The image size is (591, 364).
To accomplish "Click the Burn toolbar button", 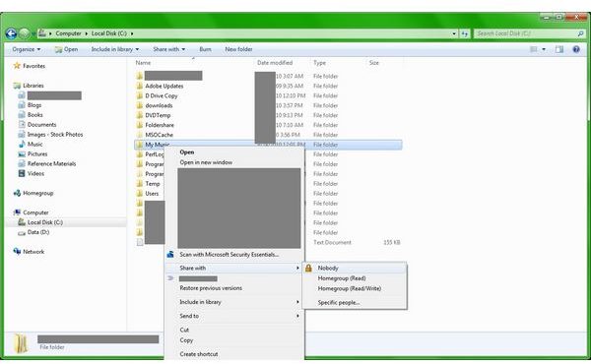I will [x=205, y=49].
